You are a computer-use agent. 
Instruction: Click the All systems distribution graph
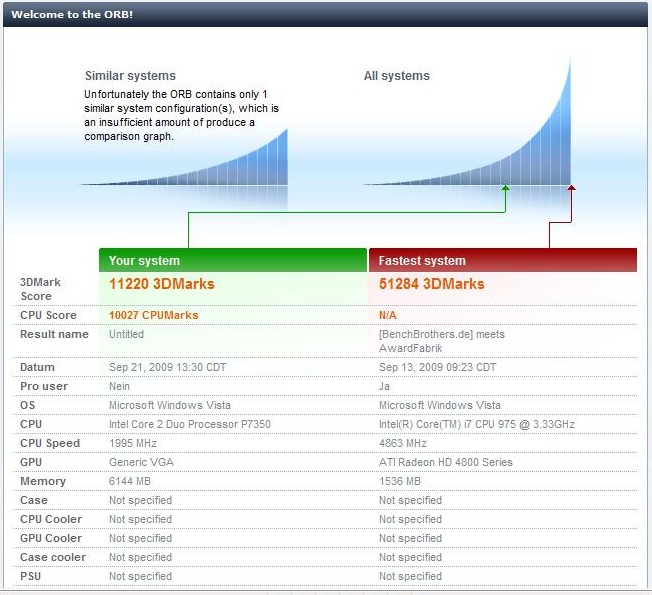(467, 133)
